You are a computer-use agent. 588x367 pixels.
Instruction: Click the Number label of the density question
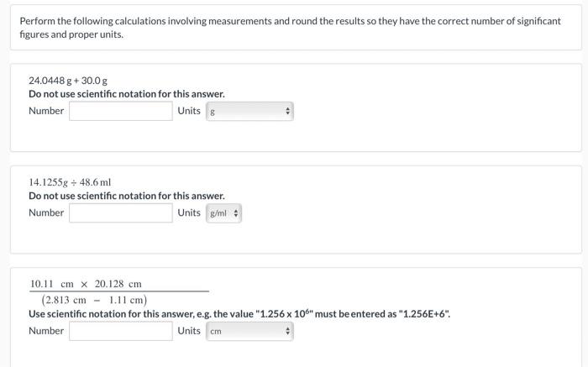point(46,213)
